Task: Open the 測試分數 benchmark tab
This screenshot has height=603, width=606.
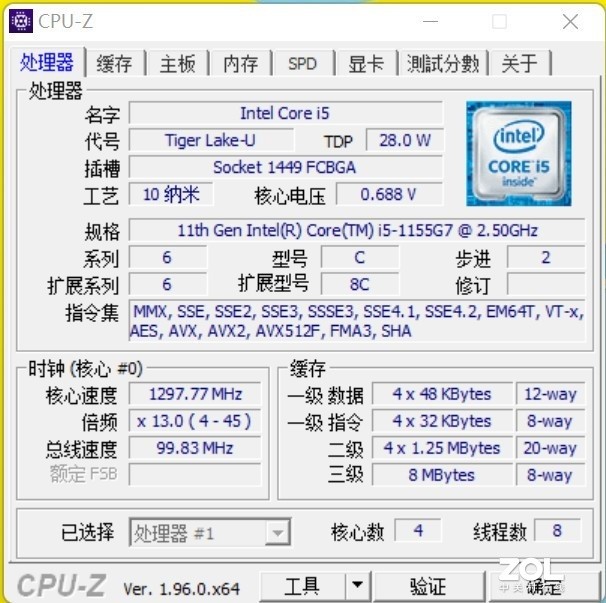Action: coord(443,63)
